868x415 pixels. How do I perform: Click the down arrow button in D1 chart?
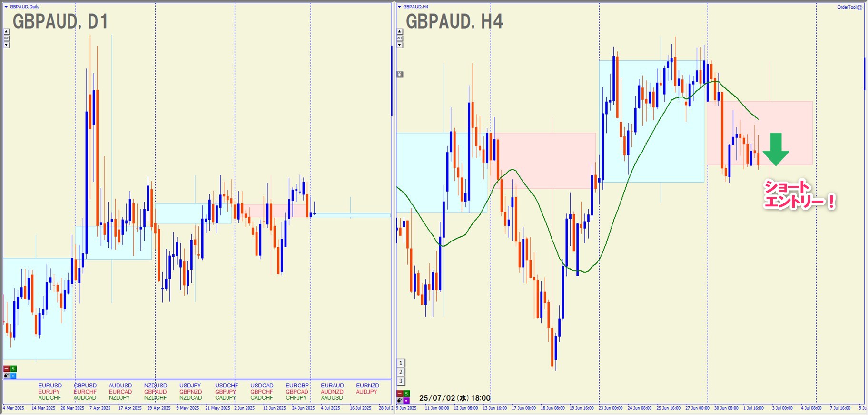[x=6, y=45]
